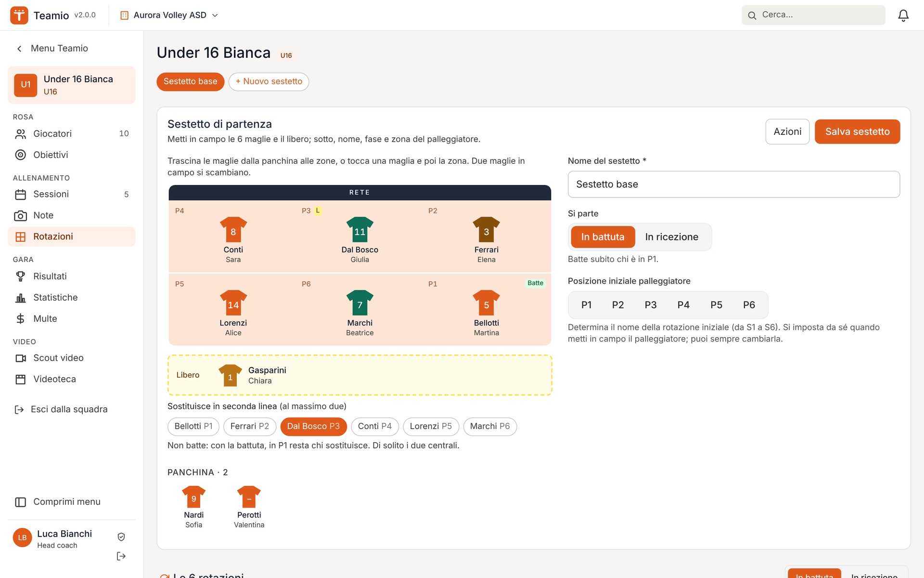Viewport: 924px width, 578px height.
Task: Toggle Lorenzi P5 libero substitution chip
Action: (431, 426)
